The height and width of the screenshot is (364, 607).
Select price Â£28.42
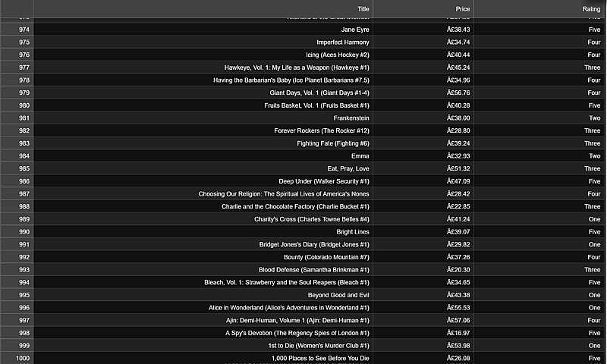click(x=423, y=194)
